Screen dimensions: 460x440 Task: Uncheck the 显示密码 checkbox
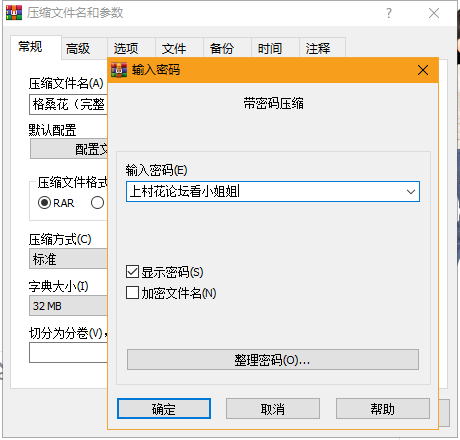click(132, 272)
